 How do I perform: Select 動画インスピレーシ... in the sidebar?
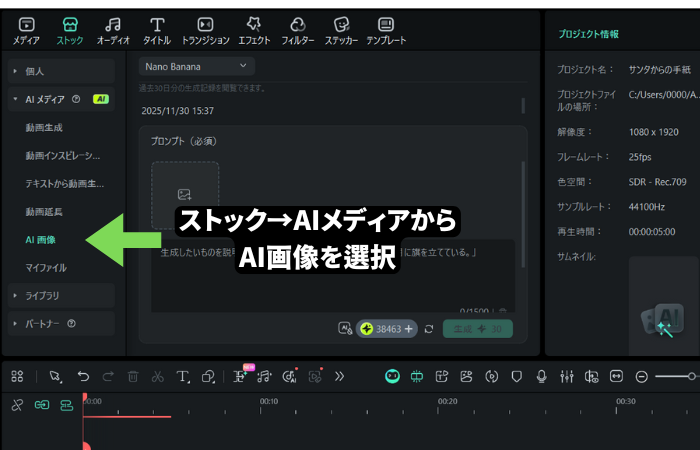(63, 156)
